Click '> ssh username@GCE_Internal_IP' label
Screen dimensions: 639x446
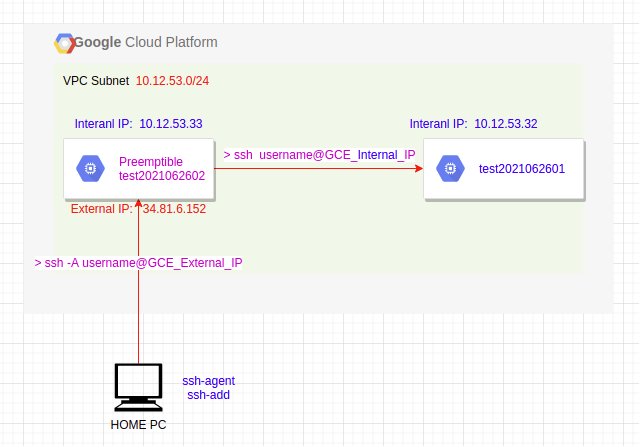point(320,155)
